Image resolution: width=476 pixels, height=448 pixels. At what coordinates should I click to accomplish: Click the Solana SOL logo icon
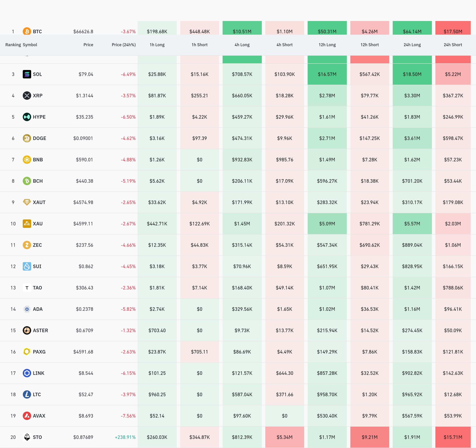click(x=27, y=74)
